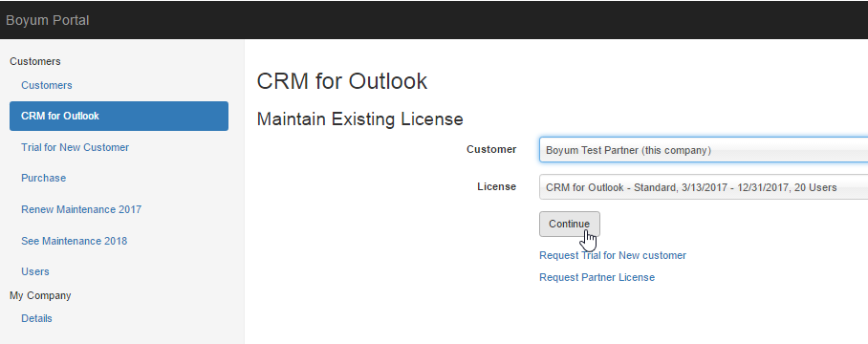Open My Company Details link
Screen dimensions: 868x344
pyautogui.click(x=36, y=318)
